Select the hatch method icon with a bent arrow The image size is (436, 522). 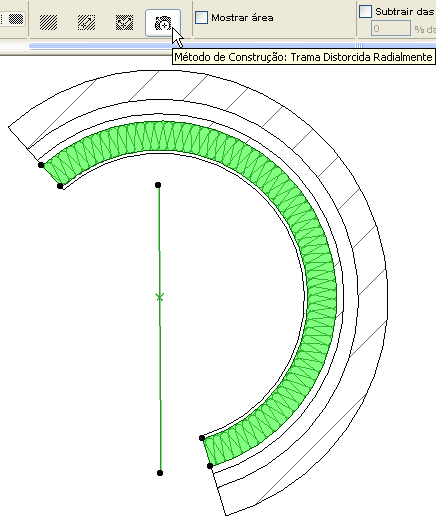124,22
